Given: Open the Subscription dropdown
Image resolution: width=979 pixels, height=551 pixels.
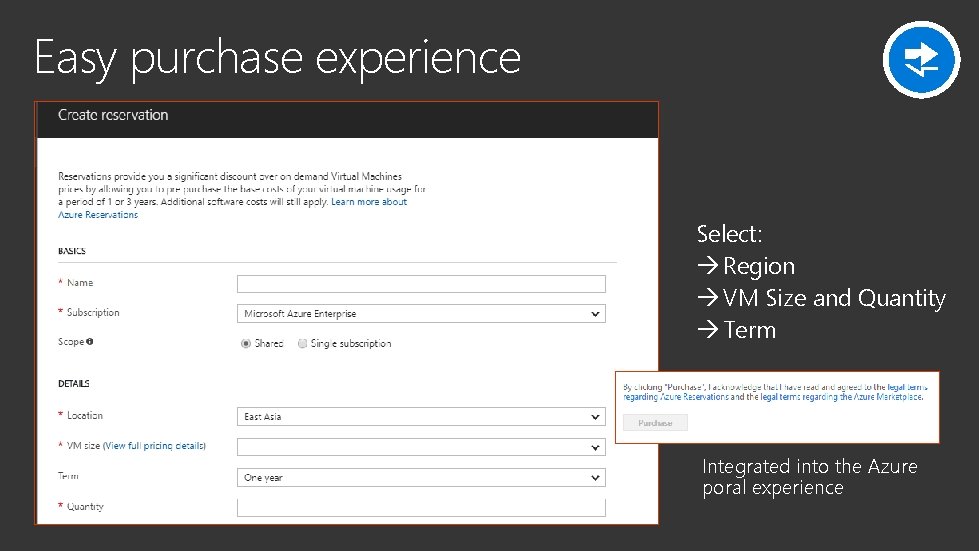Looking at the screenshot, I should point(421,314).
